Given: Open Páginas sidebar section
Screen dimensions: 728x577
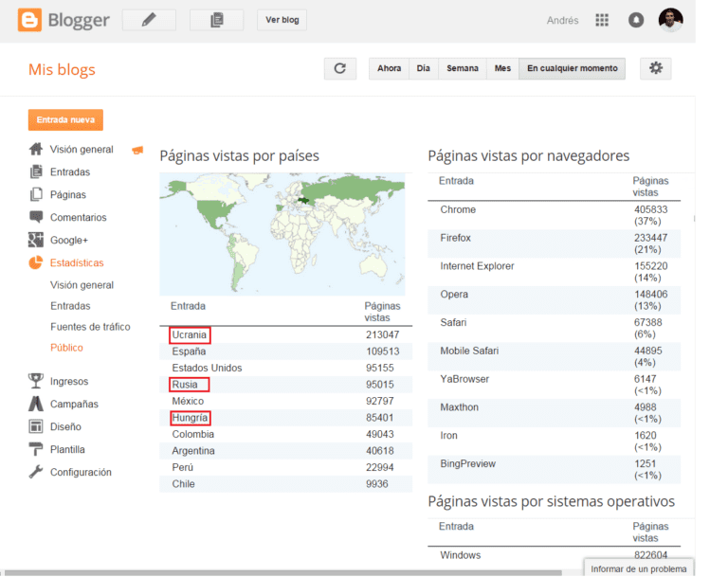Looking at the screenshot, I should pos(68,195).
